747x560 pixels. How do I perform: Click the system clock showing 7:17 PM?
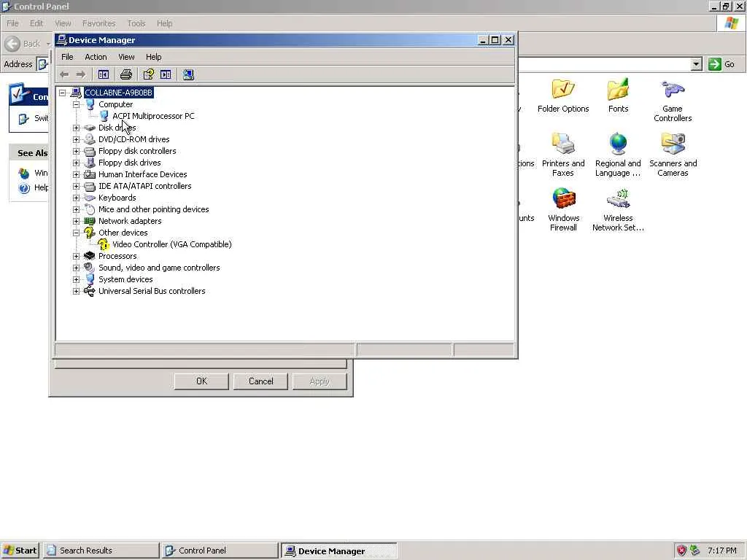tap(721, 551)
